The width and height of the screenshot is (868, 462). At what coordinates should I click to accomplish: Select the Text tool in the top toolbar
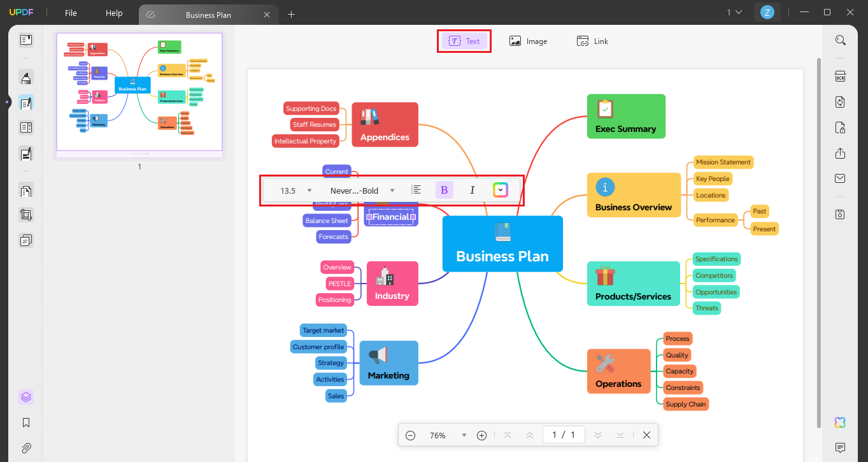tap(464, 41)
